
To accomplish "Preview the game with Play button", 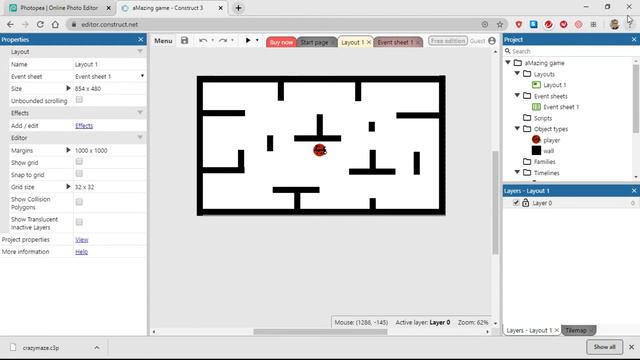I will pos(248,40).
